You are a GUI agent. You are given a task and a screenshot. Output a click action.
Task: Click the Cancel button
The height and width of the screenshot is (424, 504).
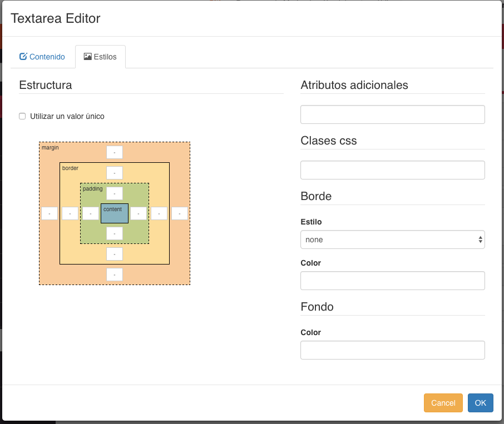[443, 403]
